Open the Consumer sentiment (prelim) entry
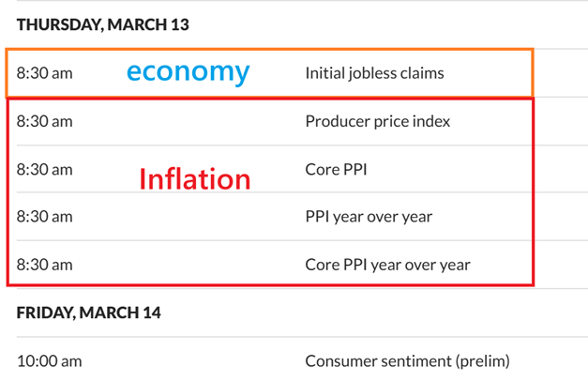Screen dimensions: 588x382 tap(406, 360)
